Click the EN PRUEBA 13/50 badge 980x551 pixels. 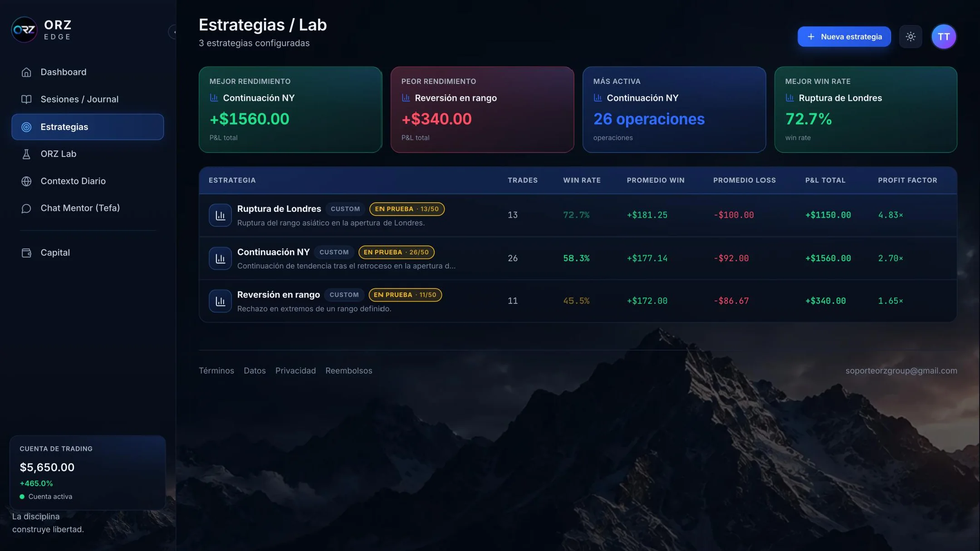(407, 209)
